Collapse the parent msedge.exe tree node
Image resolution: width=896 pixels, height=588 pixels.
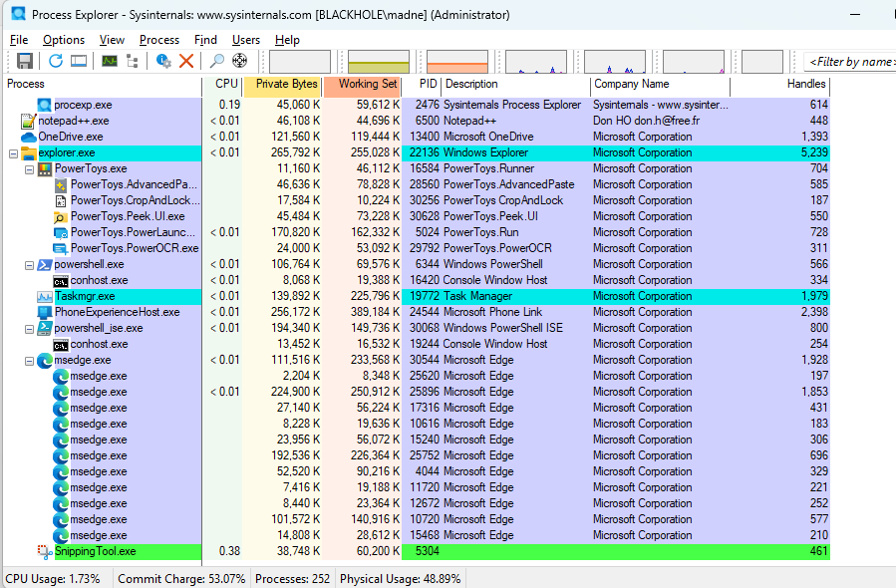29,361
